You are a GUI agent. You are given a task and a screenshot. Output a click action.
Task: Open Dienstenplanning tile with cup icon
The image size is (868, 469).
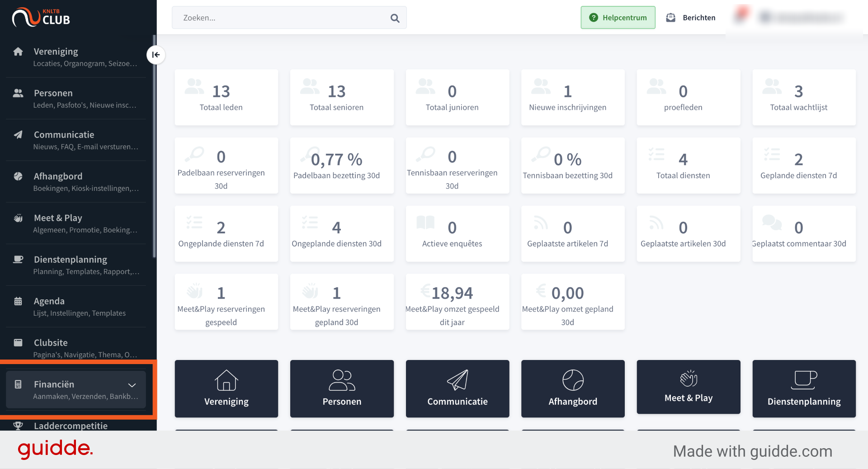(804, 388)
